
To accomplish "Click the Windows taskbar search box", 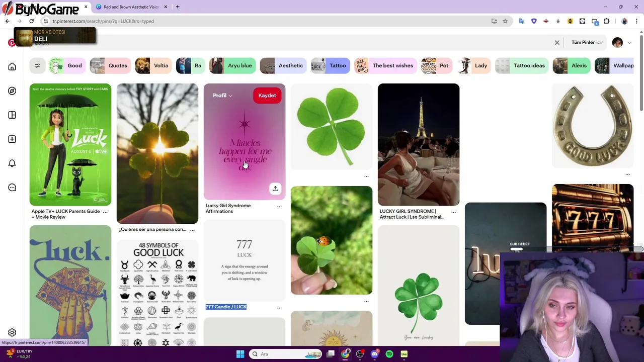I will [x=285, y=354].
